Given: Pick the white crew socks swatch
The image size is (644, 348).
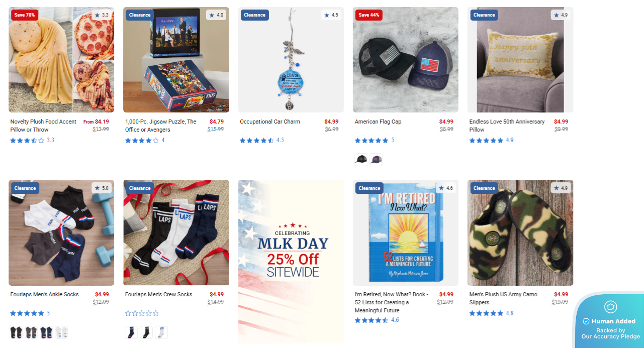Looking at the screenshot, I should pyautogui.click(x=161, y=332).
